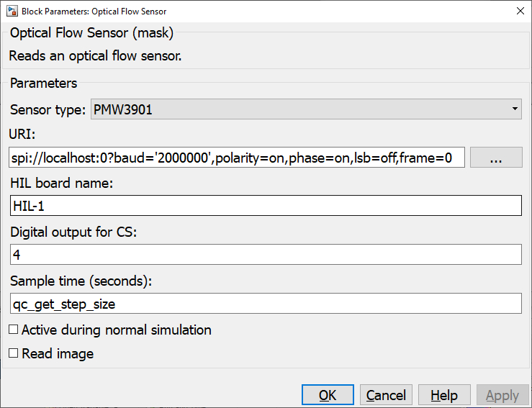Close the Block Parameters dialog
This screenshot has height=408, width=532.
(x=520, y=11)
